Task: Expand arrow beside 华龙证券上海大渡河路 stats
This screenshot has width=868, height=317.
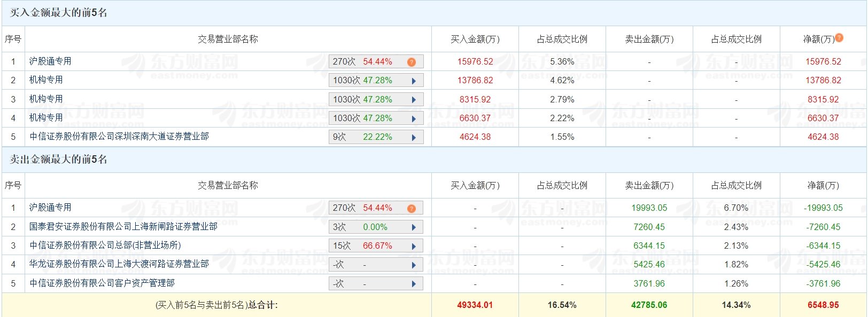Action: pos(414,265)
